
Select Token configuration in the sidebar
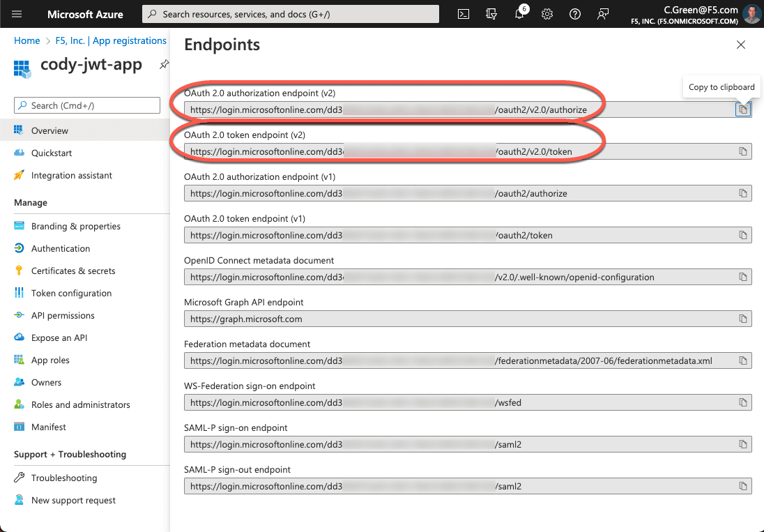coord(71,293)
